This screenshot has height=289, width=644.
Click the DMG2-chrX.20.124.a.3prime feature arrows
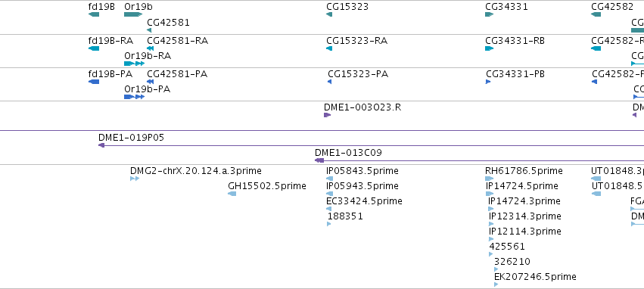135,179
